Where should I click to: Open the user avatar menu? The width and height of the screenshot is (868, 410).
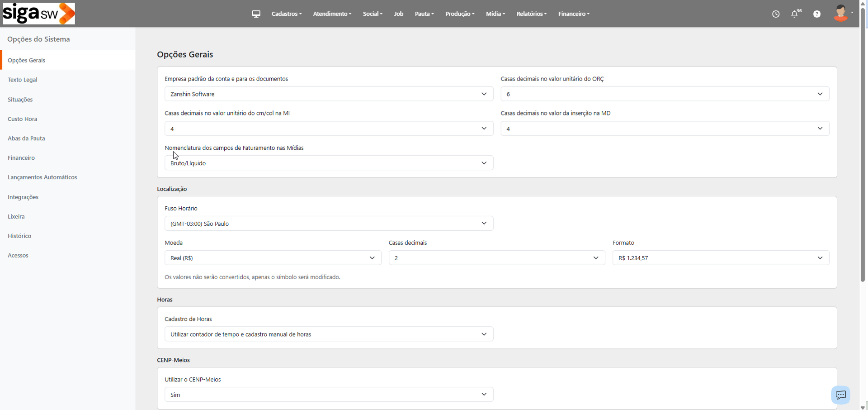pos(841,14)
